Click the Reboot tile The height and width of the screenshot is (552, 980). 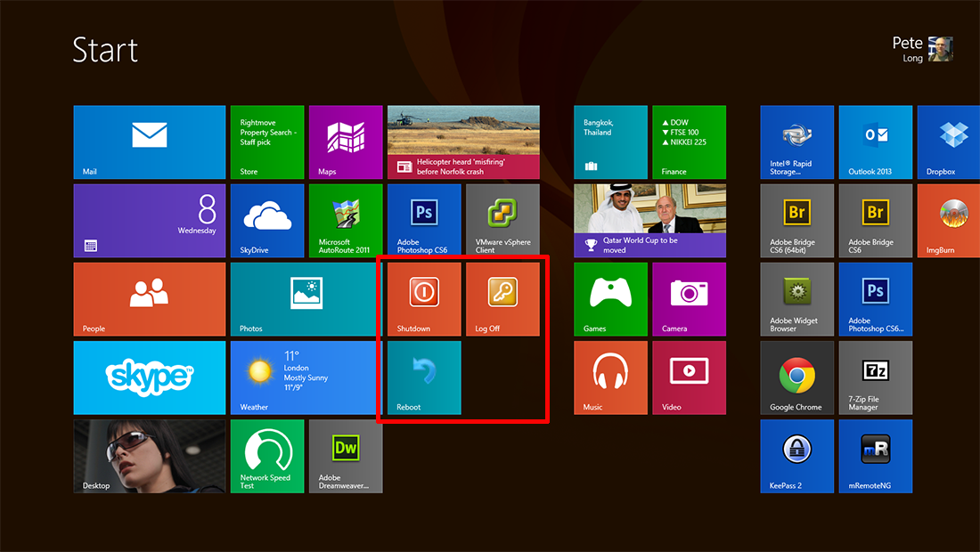(424, 377)
